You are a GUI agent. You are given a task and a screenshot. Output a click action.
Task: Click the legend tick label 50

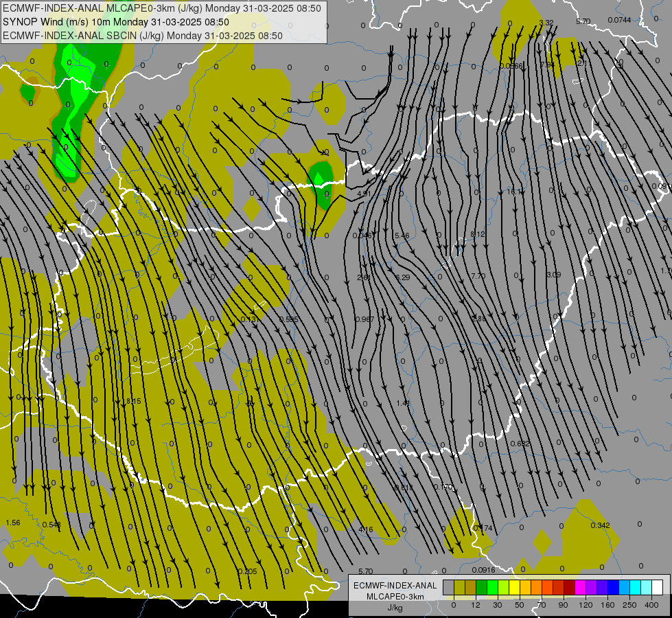tap(520, 605)
